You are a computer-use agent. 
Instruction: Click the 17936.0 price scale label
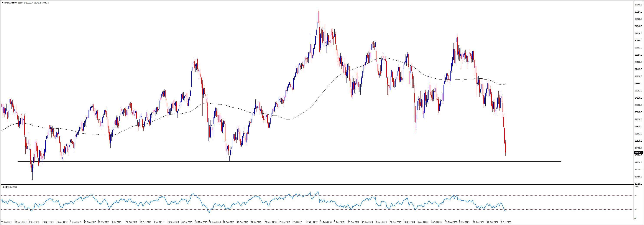point(638,163)
